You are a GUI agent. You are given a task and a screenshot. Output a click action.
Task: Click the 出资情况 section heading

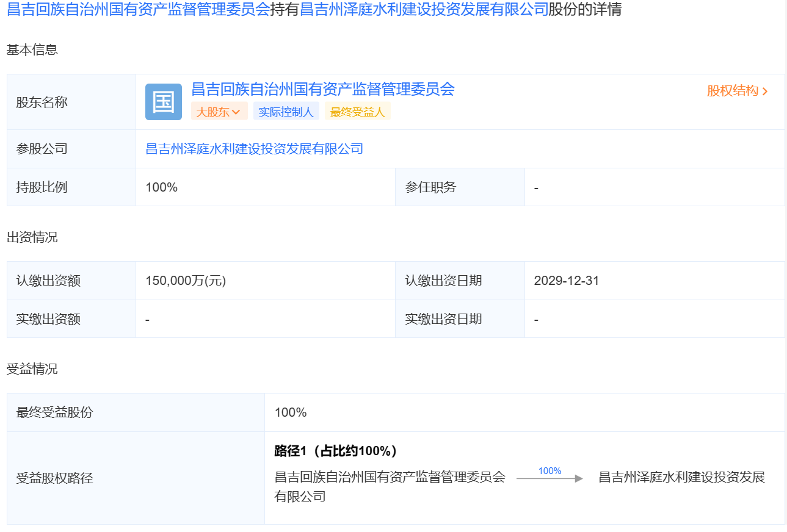pyautogui.click(x=32, y=237)
